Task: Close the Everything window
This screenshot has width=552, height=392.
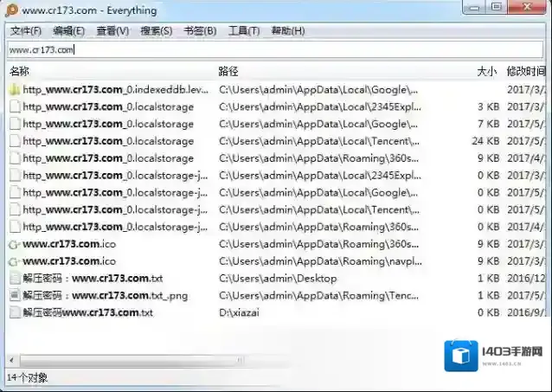Action: tap(527, 7)
